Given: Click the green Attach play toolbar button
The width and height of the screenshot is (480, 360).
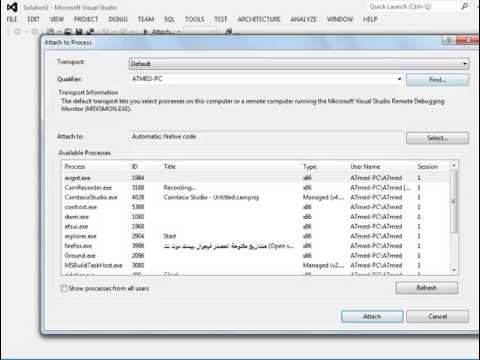Looking at the screenshot, I should coord(162,32).
